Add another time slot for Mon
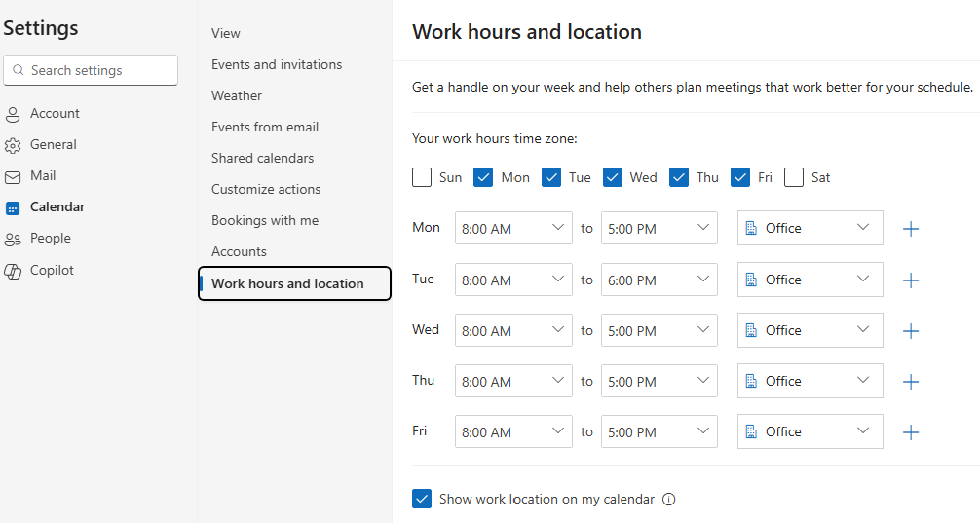Screen dimensions: 980x523 pyautogui.click(x=911, y=229)
